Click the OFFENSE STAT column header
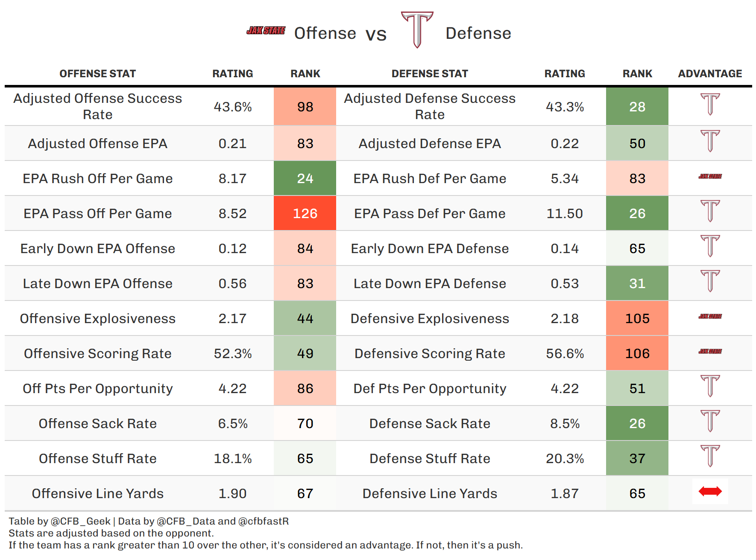Image resolution: width=756 pixels, height=560 pixels. click(x=97, y=74)
